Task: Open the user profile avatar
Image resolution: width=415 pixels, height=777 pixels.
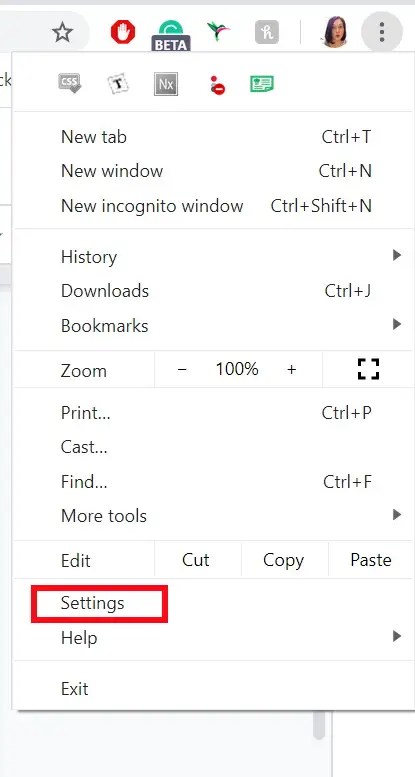Action: point(334,32)
